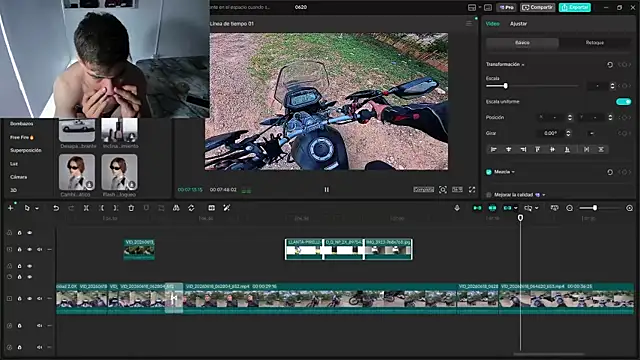The width and height of the screenshot is (640, 360).
Task: Open the Mezcla dropdown arrow
Action: coord(513,172)
